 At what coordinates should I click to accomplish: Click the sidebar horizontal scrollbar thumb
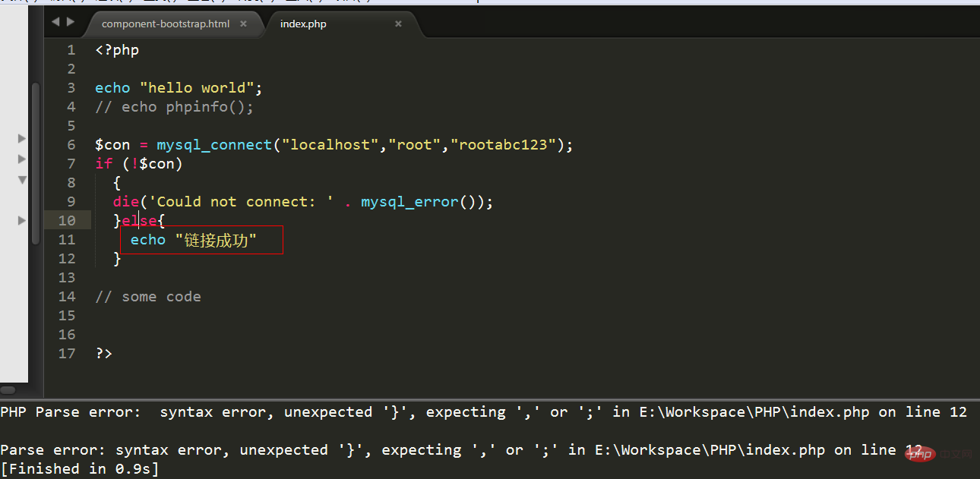(x=8, y=389)
